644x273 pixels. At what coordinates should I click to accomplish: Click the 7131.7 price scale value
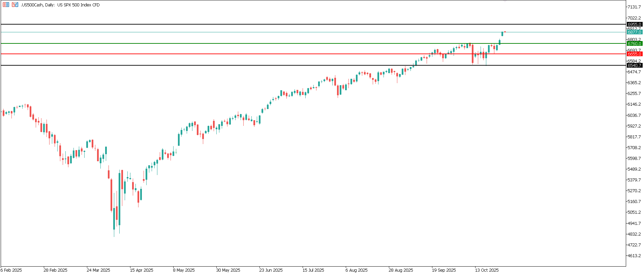pos(634,7)
